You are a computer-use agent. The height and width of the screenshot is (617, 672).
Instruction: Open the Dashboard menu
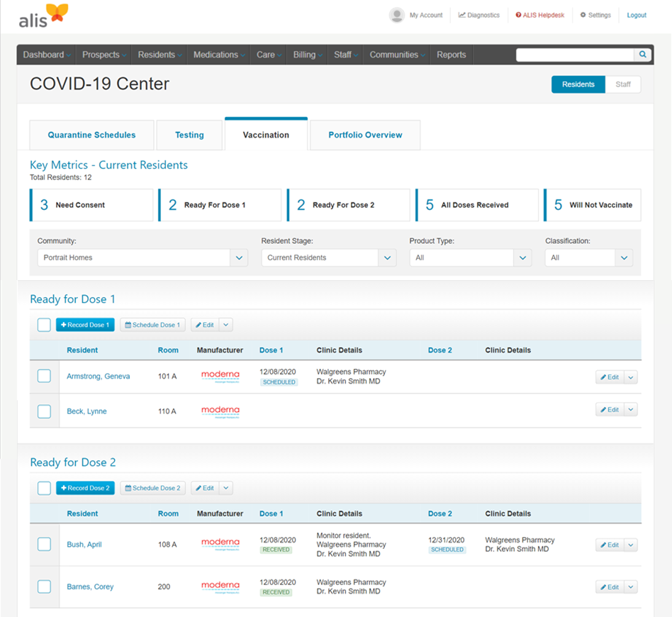tap(46, 55)
